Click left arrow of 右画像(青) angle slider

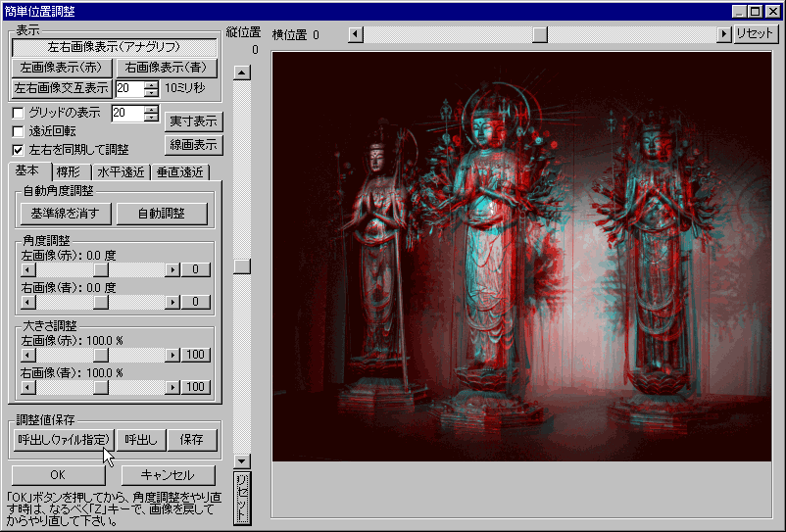pos(28,302)
